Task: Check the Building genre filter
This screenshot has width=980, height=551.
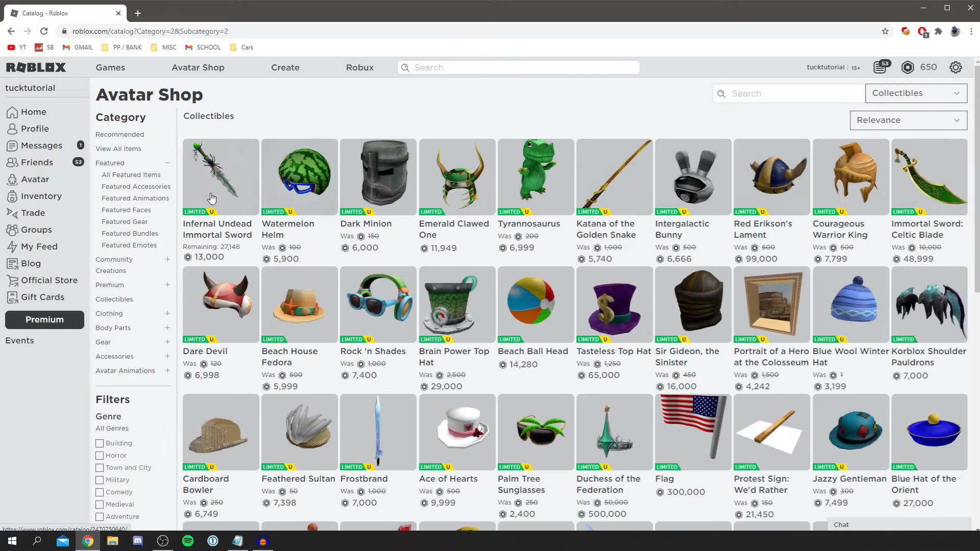Action: pyautogui.click(x=100, y=443)
